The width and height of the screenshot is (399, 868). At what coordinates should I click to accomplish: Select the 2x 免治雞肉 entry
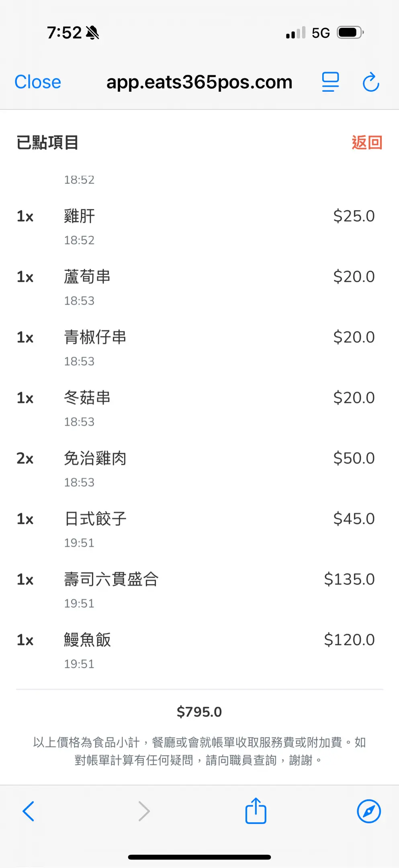point(95,459)
